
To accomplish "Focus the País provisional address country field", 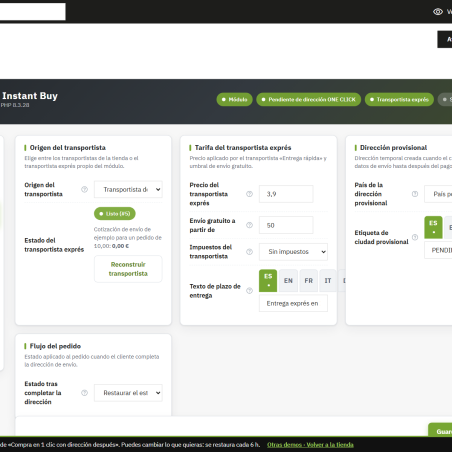I will tap(438, 194).
